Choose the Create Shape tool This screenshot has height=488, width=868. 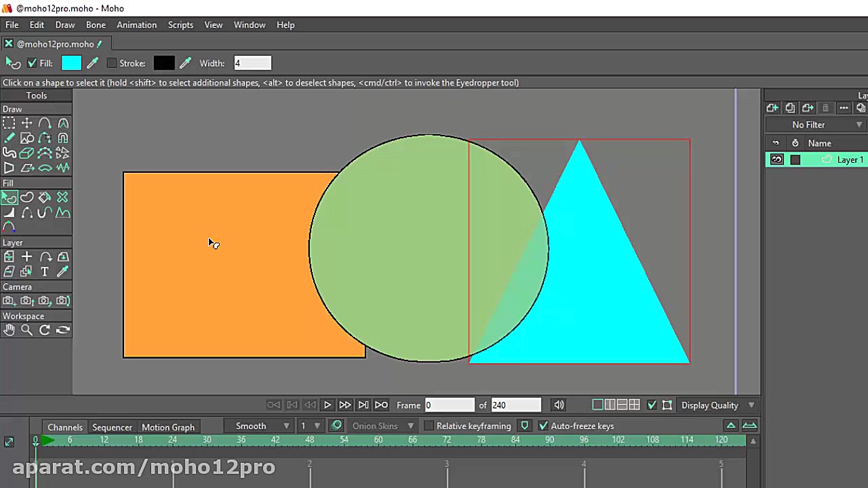(27, 197)
